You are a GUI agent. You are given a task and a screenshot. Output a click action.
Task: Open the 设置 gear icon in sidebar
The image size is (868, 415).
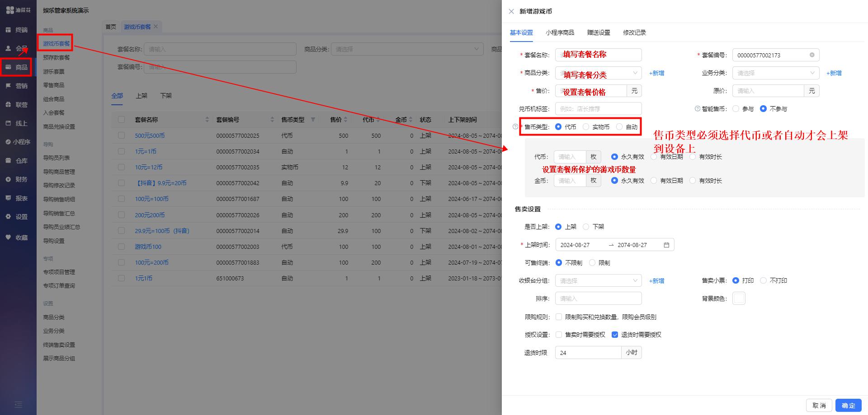click(8, 217)
